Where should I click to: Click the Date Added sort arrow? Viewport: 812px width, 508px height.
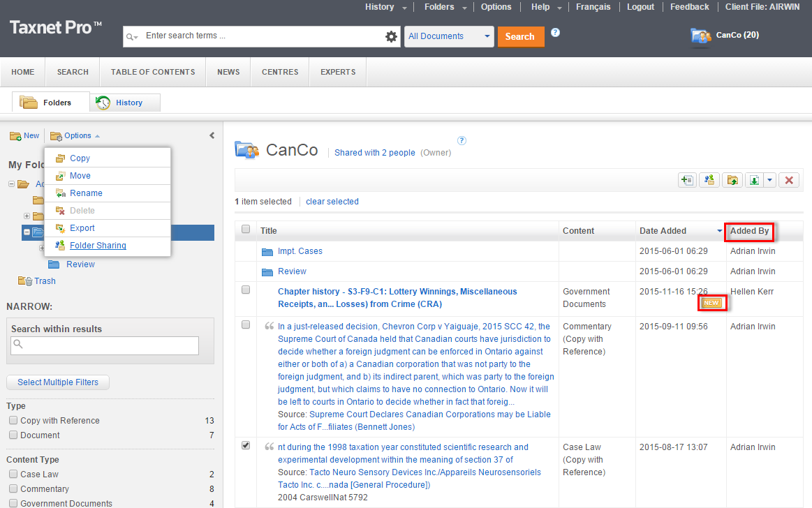[719, 231]
